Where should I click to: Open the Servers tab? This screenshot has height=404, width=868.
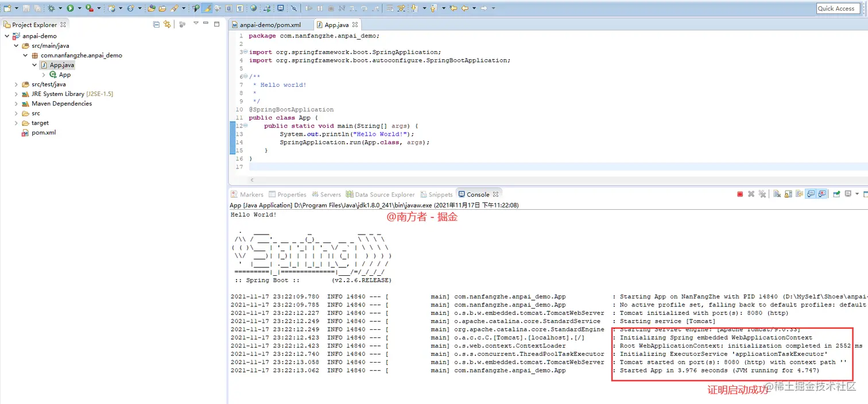326,194
